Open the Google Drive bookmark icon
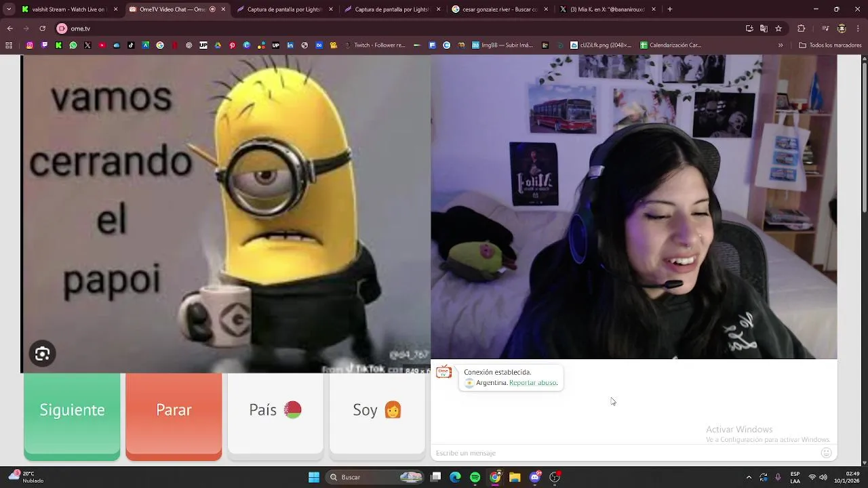 218,45
